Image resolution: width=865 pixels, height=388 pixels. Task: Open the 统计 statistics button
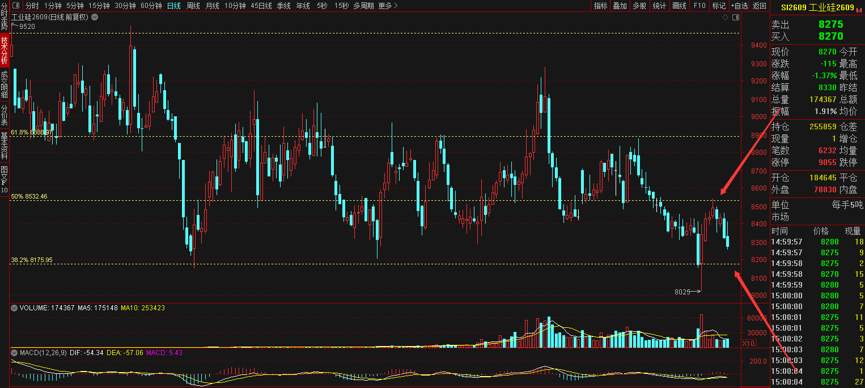[x=659, y=6]
